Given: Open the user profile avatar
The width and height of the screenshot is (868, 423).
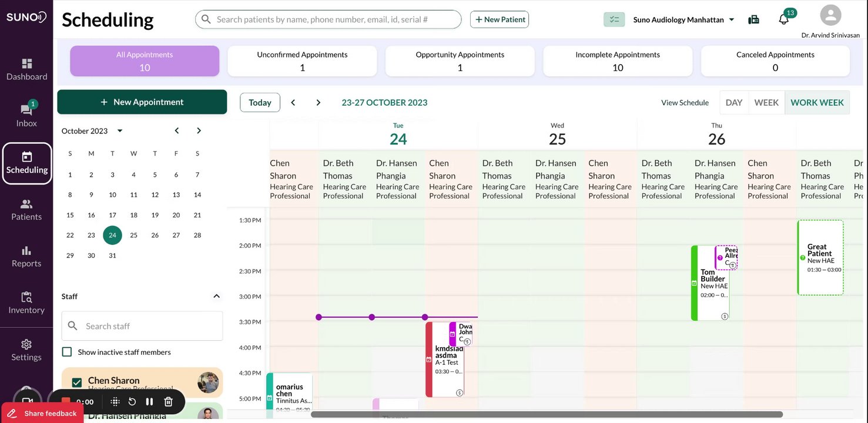Looking at the screenshot, I should coord(830,16).
